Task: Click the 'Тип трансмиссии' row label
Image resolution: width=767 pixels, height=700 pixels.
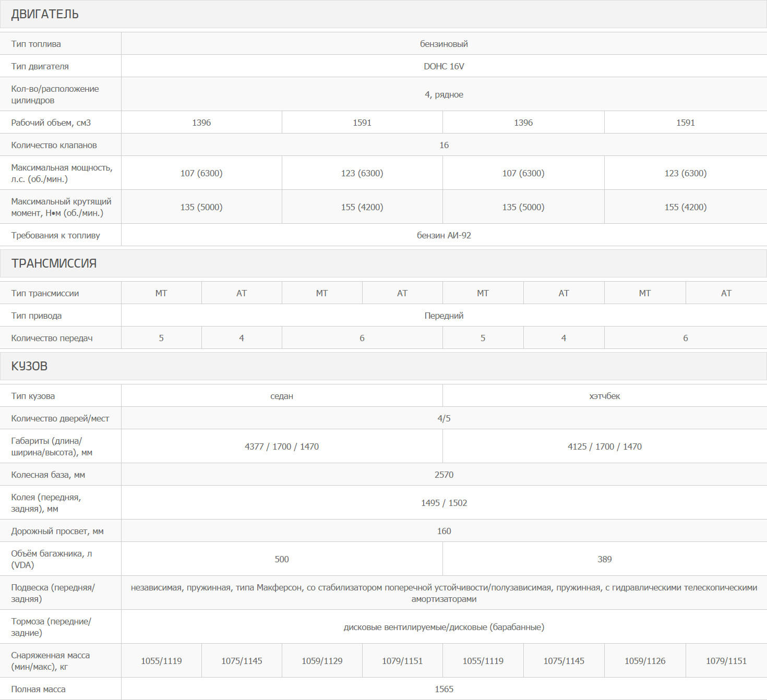Action: click(x=45, y=293)
